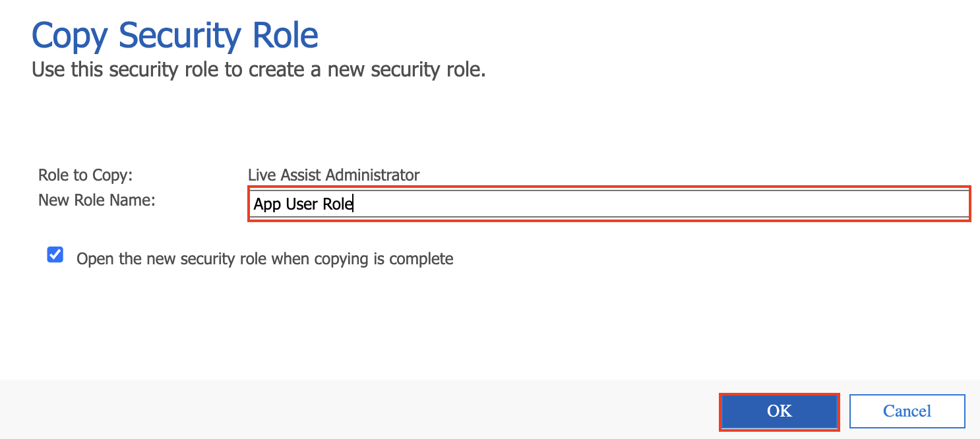Click the word 'Role' inside the input

pyautogui.click(x=338, y=204)
